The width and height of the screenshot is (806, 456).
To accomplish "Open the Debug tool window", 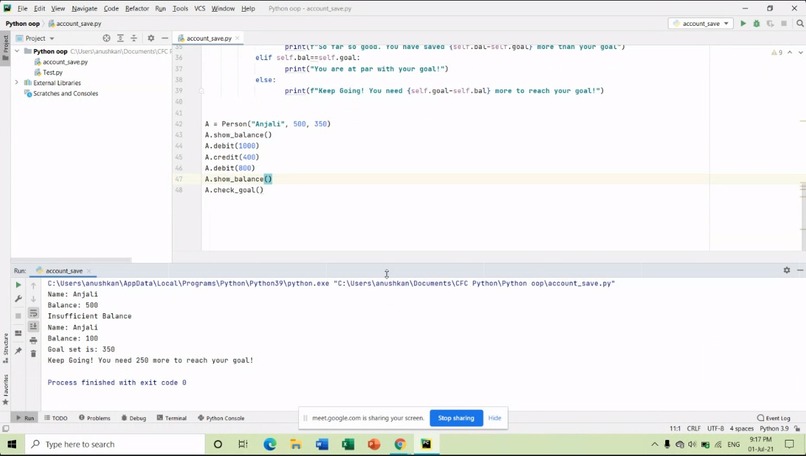I will (x=134, y=418).
